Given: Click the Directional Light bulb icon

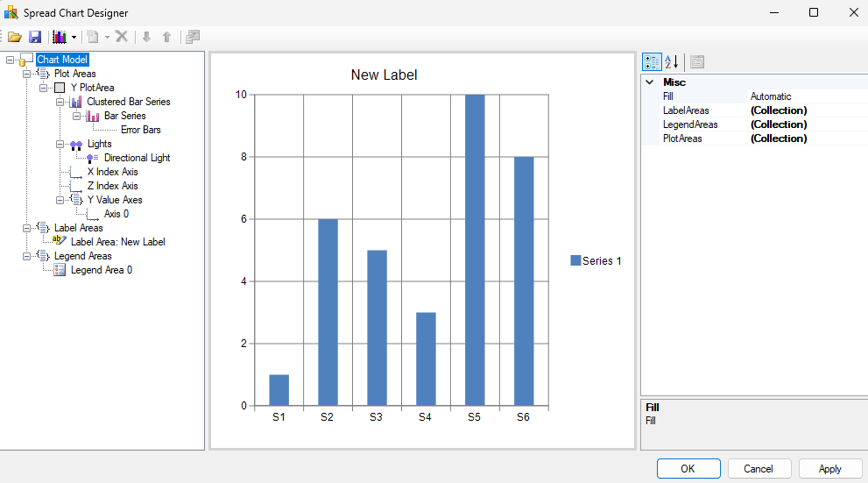Looking at the screenshot, I should (93, 158).
